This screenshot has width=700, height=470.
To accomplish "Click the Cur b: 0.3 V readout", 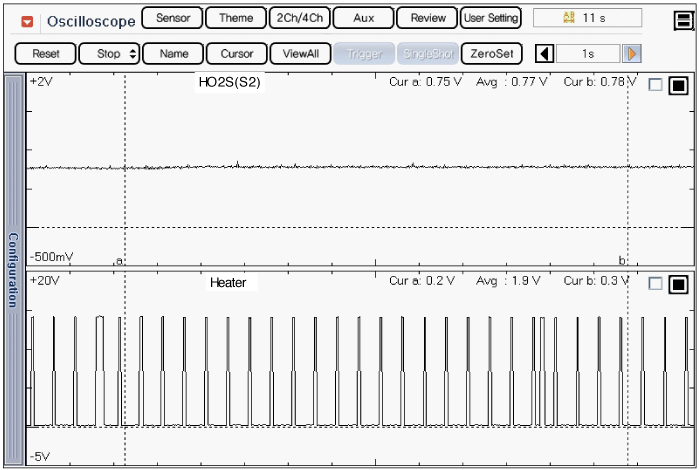I will coord(596,281).
